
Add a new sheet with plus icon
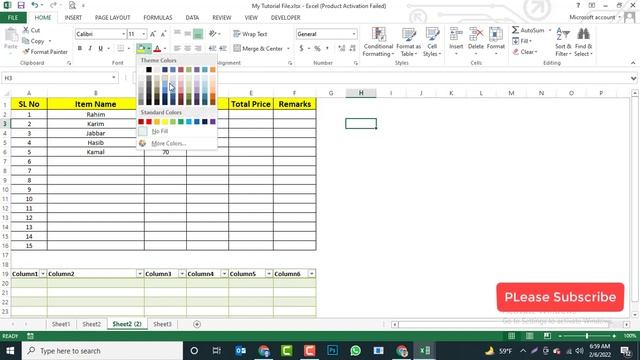[x=197, y=324]
